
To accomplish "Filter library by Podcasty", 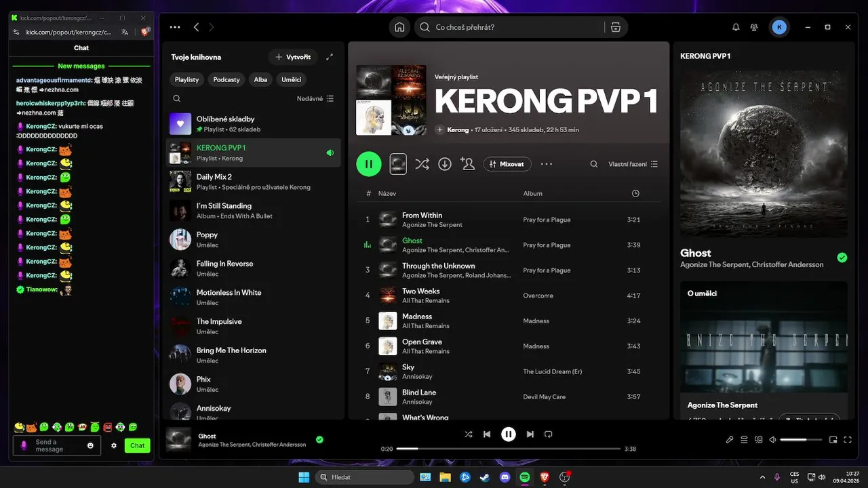I will click(x=226, y=79).
